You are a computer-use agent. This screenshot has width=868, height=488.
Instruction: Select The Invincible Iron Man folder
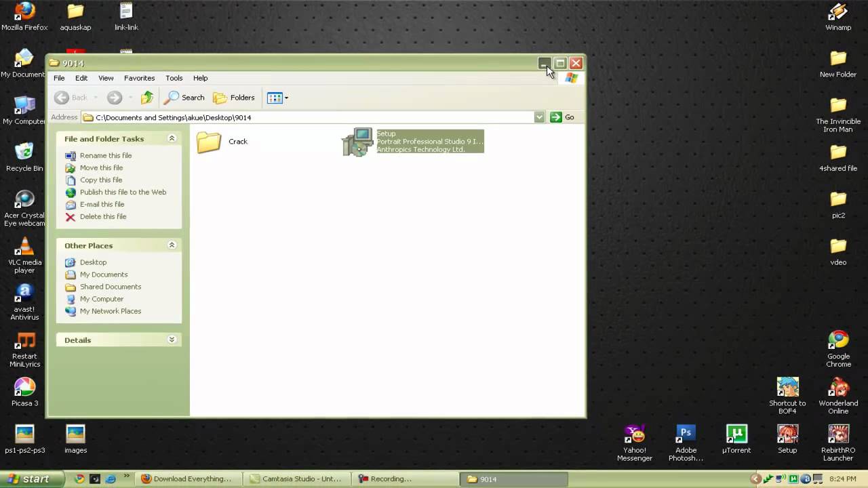pyautogui.click(x=838, y=115)
